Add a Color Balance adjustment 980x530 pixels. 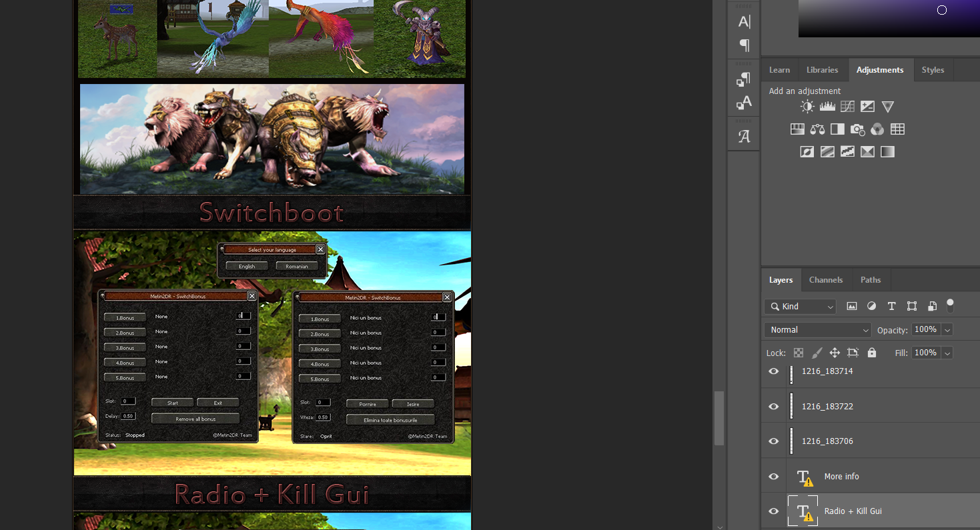pos(817,129)
